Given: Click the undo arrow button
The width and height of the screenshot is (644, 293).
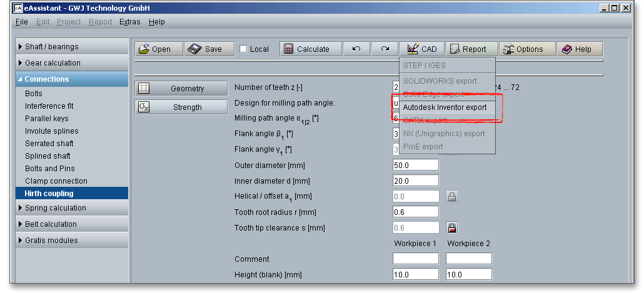Looking at the screenshot, I should pos(356,49).
